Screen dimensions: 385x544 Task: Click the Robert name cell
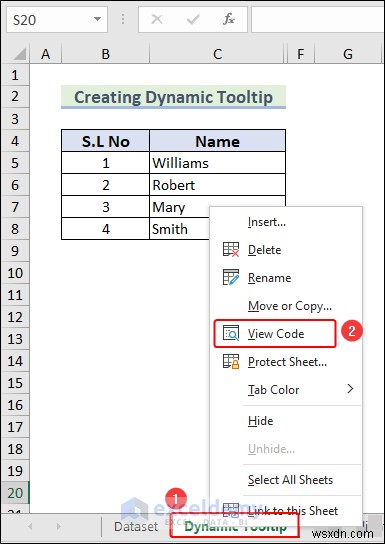[x=217, y=185]
